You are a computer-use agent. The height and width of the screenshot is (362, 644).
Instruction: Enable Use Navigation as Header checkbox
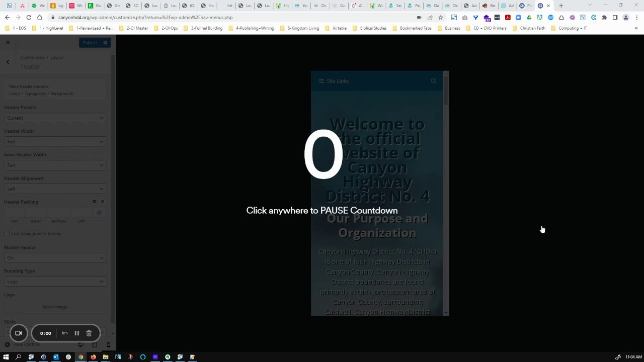click(x=7, y=234)
